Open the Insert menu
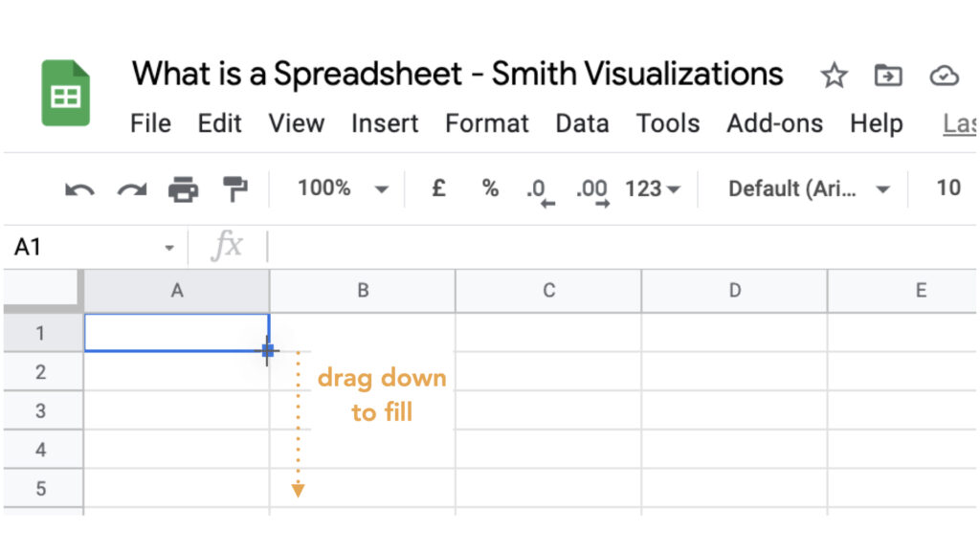Image resolution: width=980 pixels, height=551 pixels. pyautogui.click(x=385, y=123)
